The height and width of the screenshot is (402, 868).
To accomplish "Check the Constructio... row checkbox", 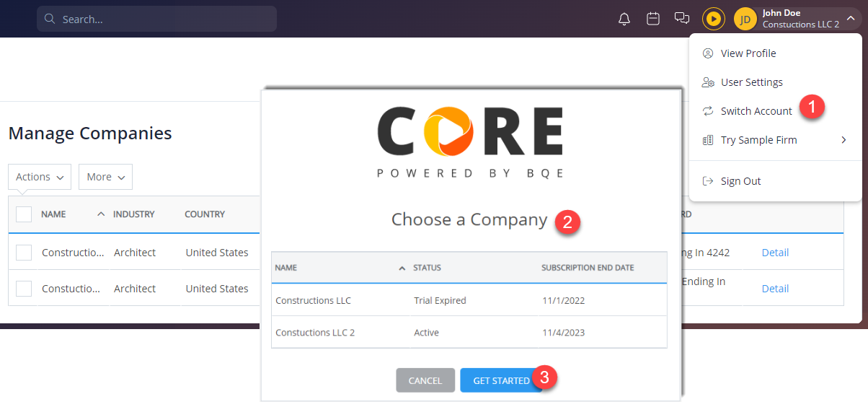I will point(24,253).
